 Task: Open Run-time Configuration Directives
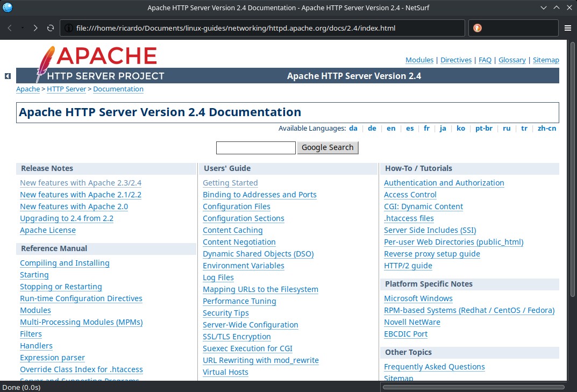pyautogui.click(x=81, y=298)
